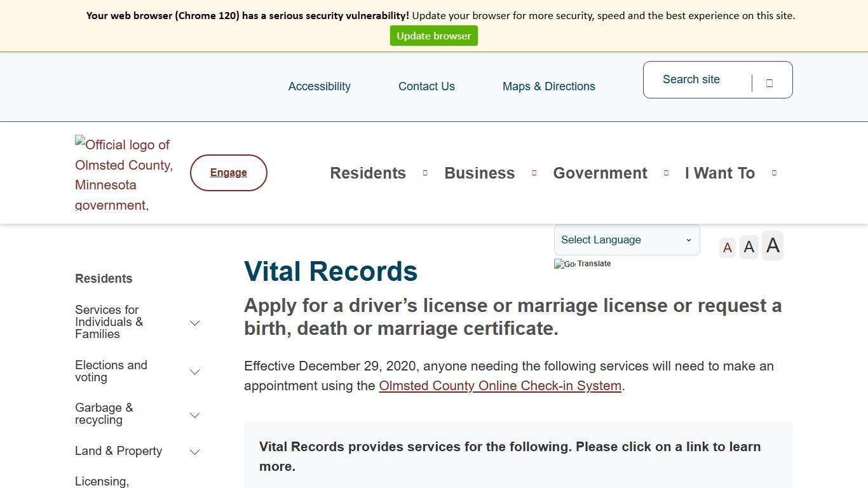Expand the 'Land & Property' section
Image resolution: width=868 pixels, height=488 pixels.
[x=194, y=451]
